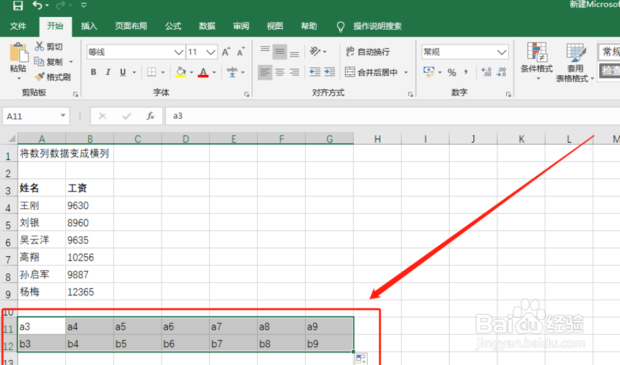This screenshot has height=365, width=620.
Task: Expand the 复制 copy options arrow
Action: 71,62
